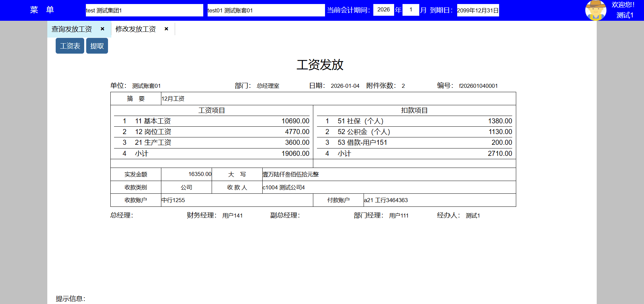Click the accounting month field
Viewport: 644px width, 304px height.
[411, 10]
